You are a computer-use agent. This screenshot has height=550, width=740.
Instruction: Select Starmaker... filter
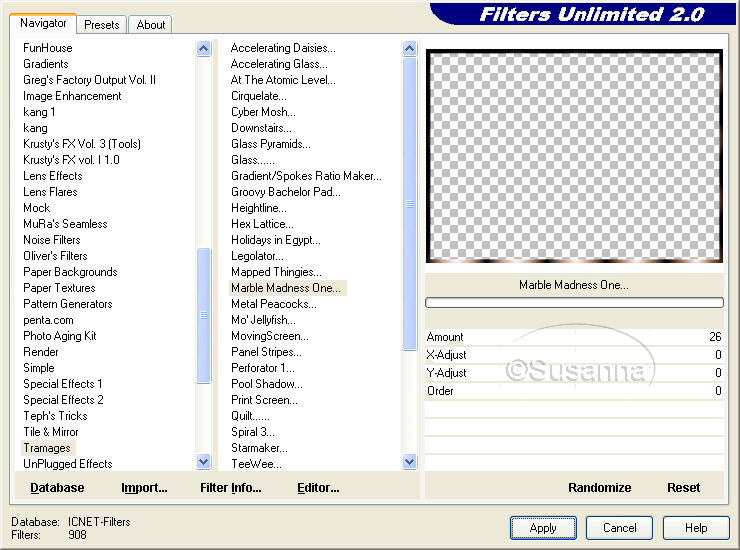tap(259, 448)
